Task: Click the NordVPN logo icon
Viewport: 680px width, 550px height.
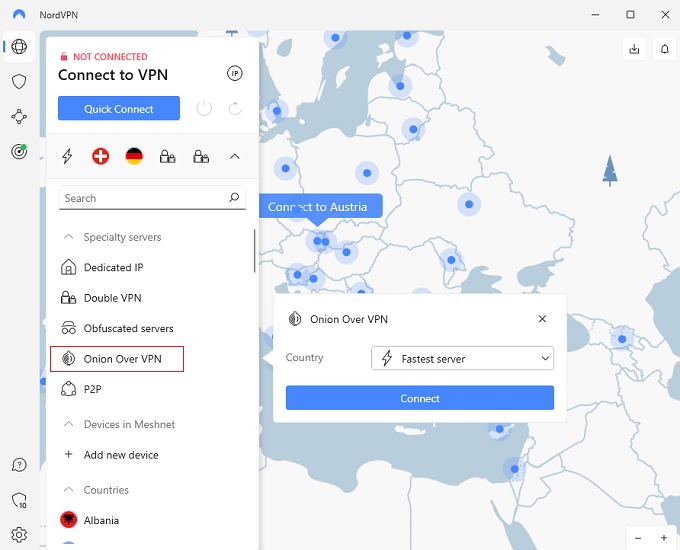Action: pos(19,14)
